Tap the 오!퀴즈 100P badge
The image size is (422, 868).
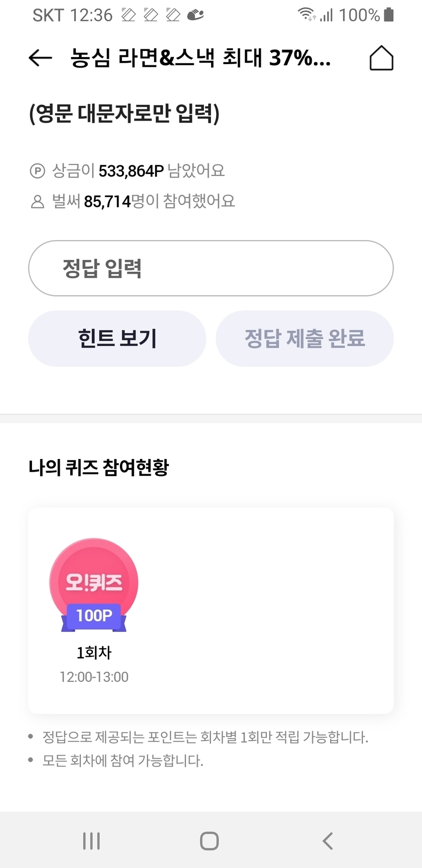pos(94,585)
